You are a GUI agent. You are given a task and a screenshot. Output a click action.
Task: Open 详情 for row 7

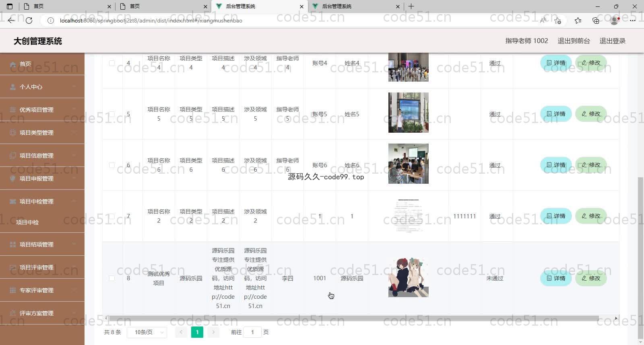[x=556, y=216]
